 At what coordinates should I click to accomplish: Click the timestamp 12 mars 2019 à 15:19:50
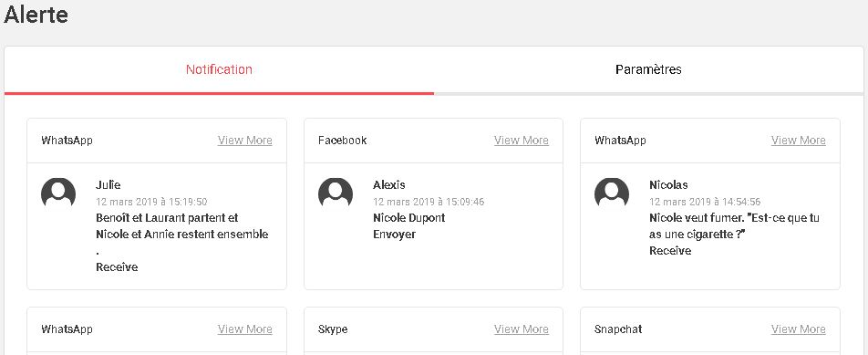(151, 202)
